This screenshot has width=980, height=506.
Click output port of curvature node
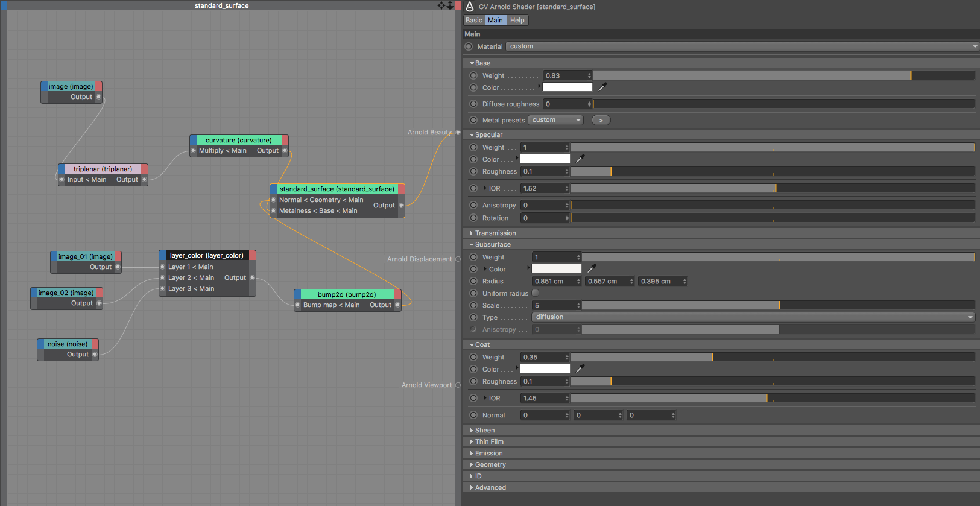pyautogui.click(x=285, y=150)
